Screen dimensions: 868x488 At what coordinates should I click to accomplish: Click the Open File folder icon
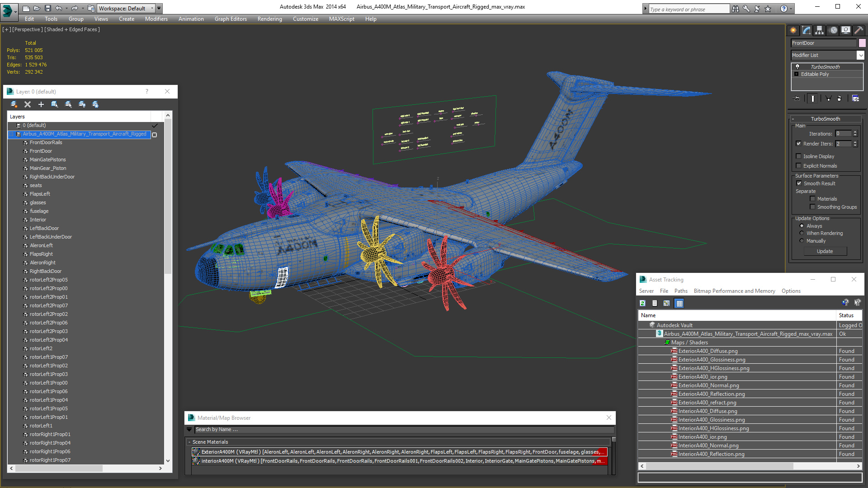point(37,8)
